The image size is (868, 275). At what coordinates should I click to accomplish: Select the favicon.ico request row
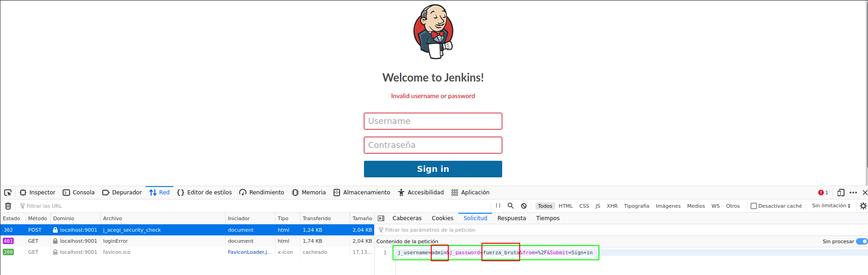[x=187, y=252]
